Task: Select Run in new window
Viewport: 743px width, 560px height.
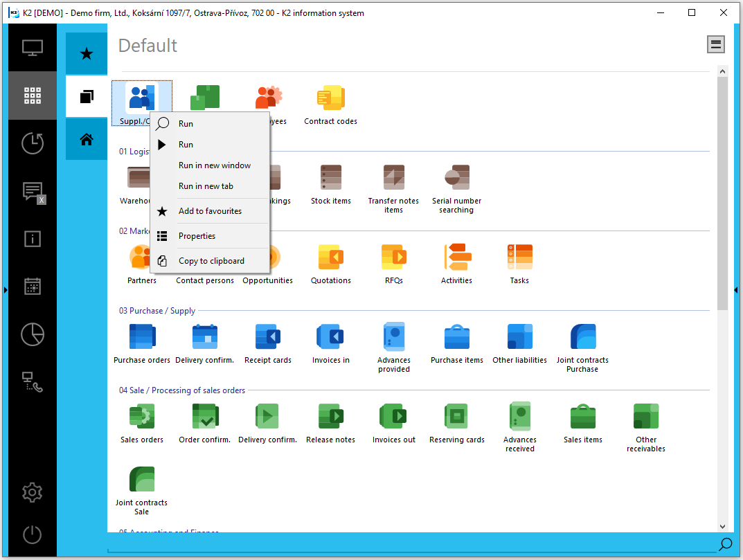Action: pyautogui.click(x=210, y=165)
